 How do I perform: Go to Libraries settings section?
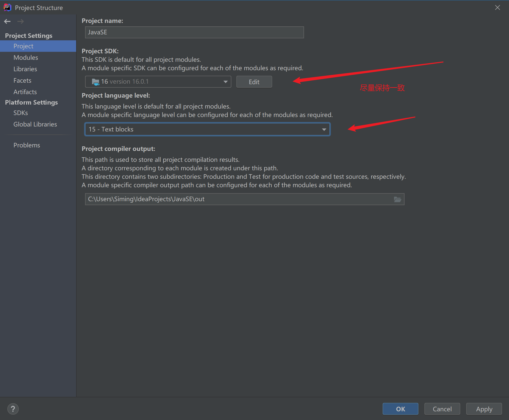[25, 69]
